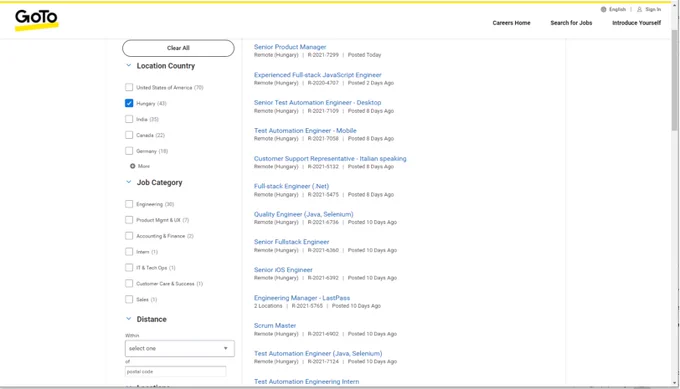Click the globe language icon
This screenshot has height=389, width=680.
pos(603,9)
